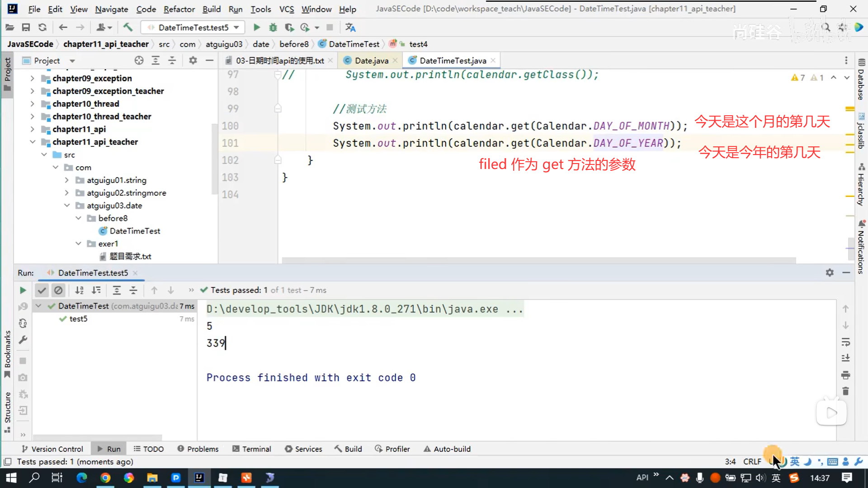Open the Terminal tool window
868x488 pixels.
(252, 449)
